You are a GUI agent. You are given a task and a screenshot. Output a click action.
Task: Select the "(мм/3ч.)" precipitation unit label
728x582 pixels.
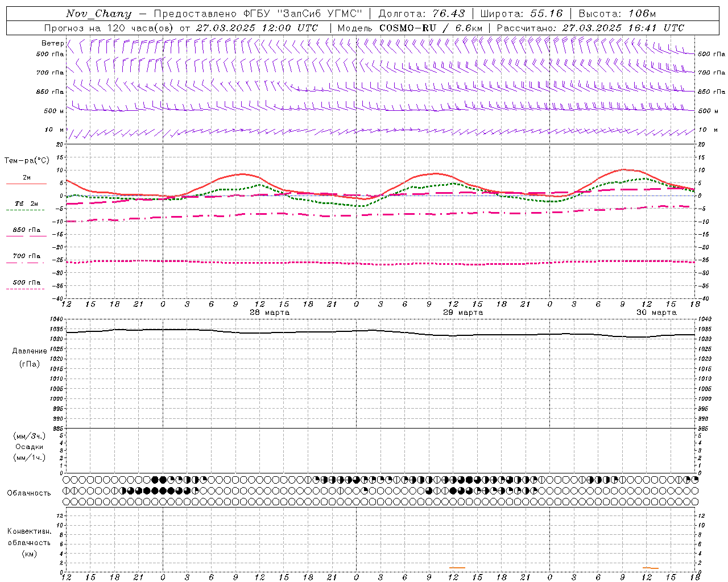pos(30,436)
